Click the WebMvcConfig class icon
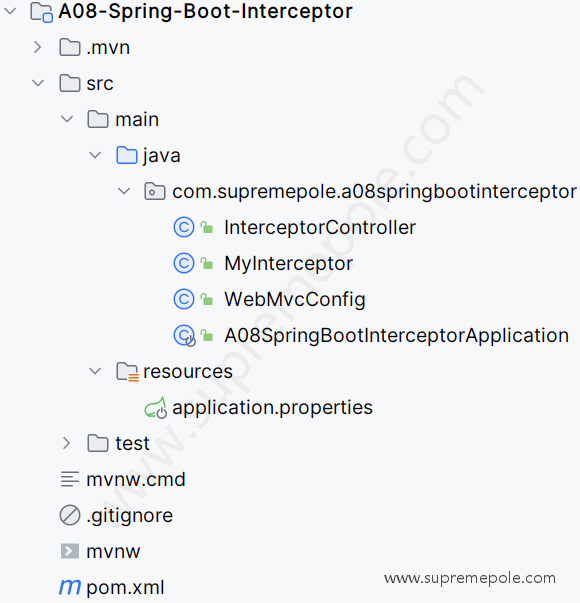The width and height of the screenshot is (580, 603). tap(184, 299)
